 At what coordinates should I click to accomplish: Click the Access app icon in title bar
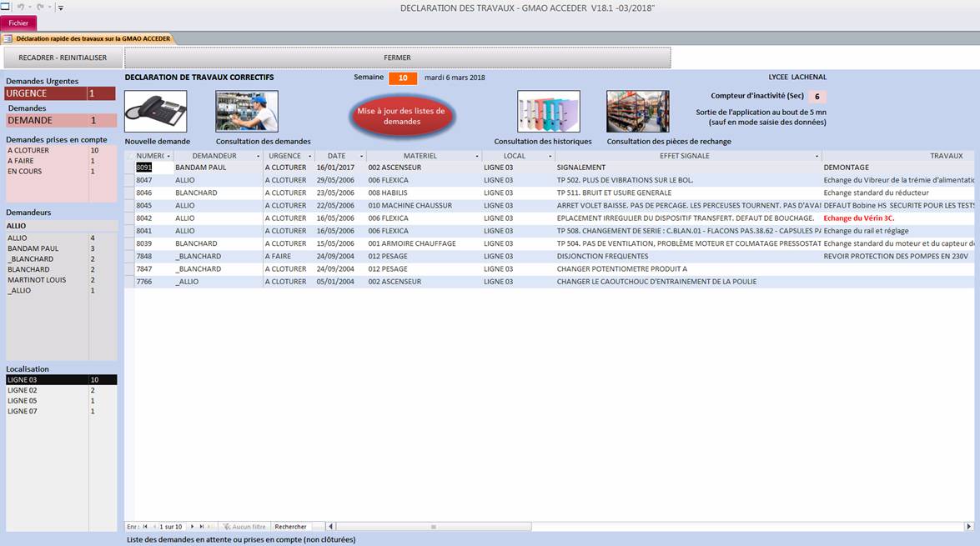click(x=5, y=7)
